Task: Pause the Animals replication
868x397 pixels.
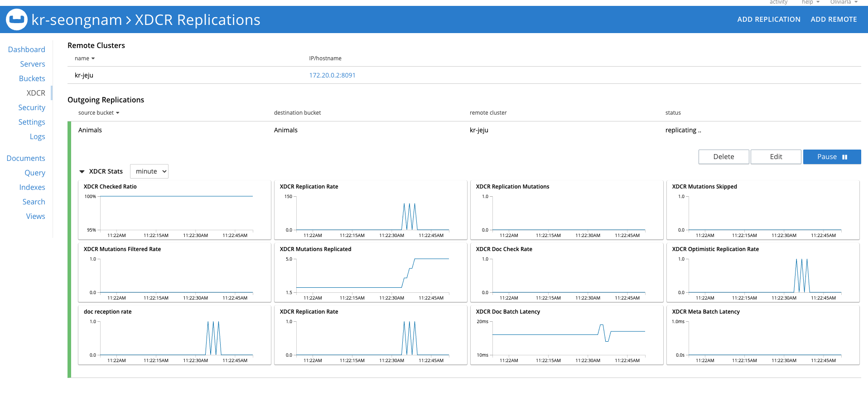Action: point(832,157)
